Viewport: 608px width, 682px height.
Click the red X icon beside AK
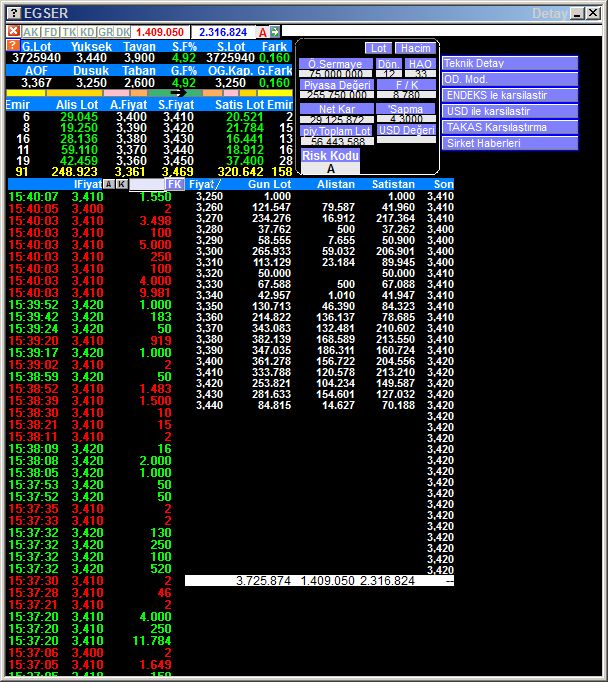[13, 31]
